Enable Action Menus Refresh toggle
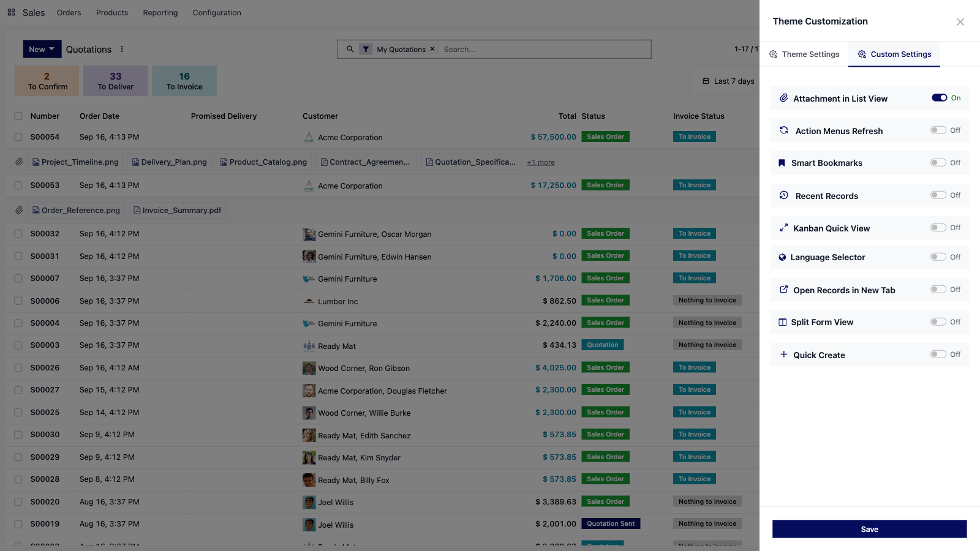The width and height of the screenshot is (980, 551). (938, 130)
